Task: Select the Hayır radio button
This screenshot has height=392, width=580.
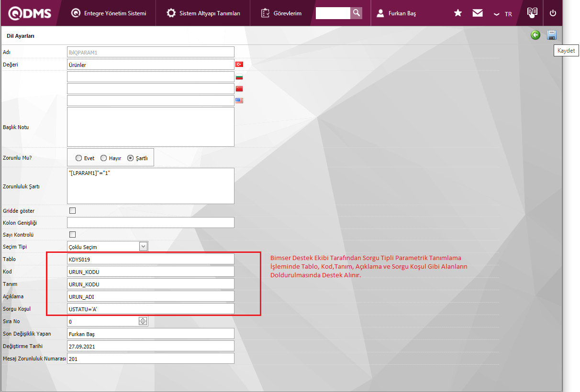Action: [x=103, y=158]
